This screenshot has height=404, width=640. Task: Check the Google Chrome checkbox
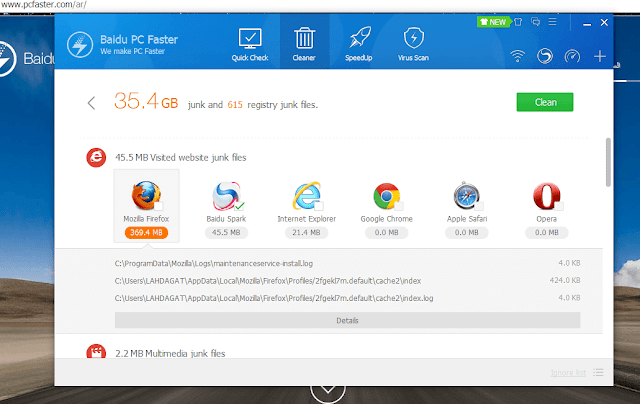[x=399, y=206]
